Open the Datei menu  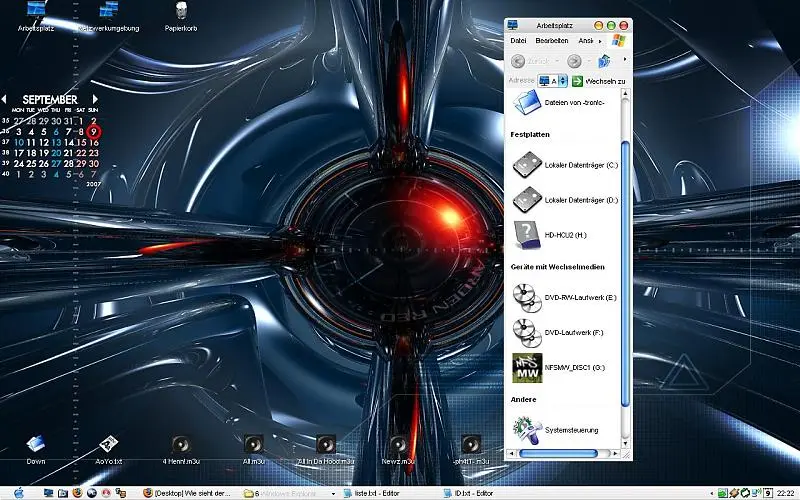[518, 41]
